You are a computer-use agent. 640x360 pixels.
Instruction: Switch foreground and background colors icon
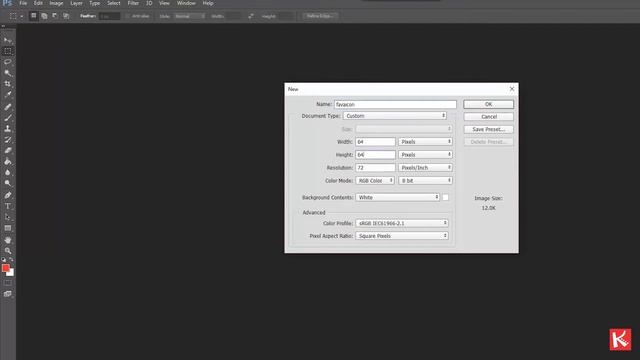11,260
